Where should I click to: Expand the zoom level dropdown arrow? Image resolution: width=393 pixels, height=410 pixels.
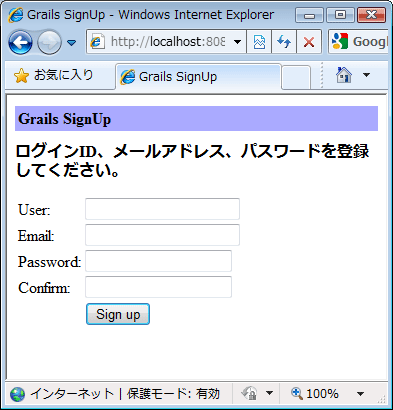point(360,394)
